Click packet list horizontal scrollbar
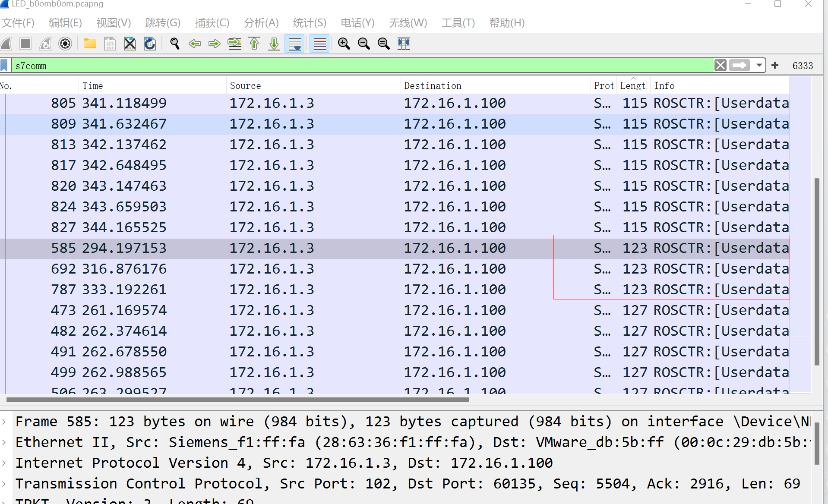 238,400
